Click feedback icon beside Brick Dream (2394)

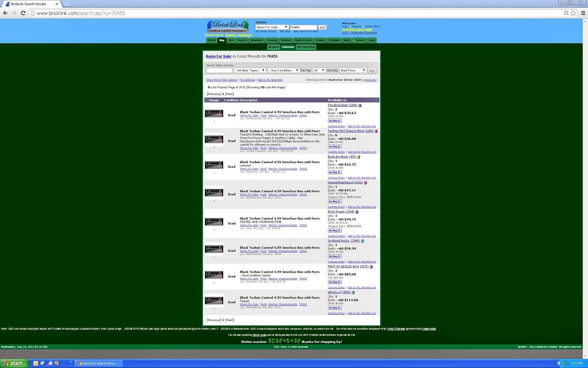(357, 212)
